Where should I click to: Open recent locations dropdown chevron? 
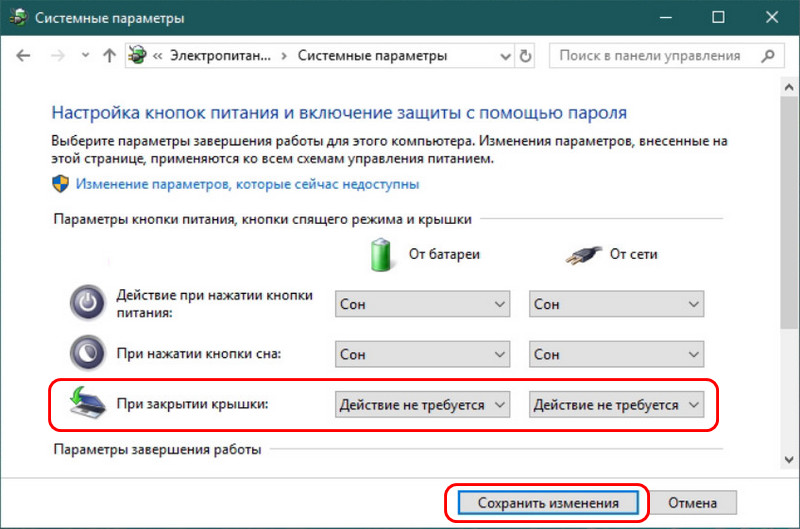point(85,55)
